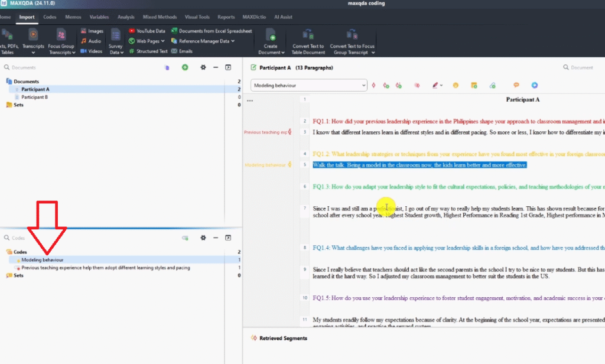Viewport: 605px width, 364px height.
Task: Undock the Codes panel window
Action: coord(228,238)
